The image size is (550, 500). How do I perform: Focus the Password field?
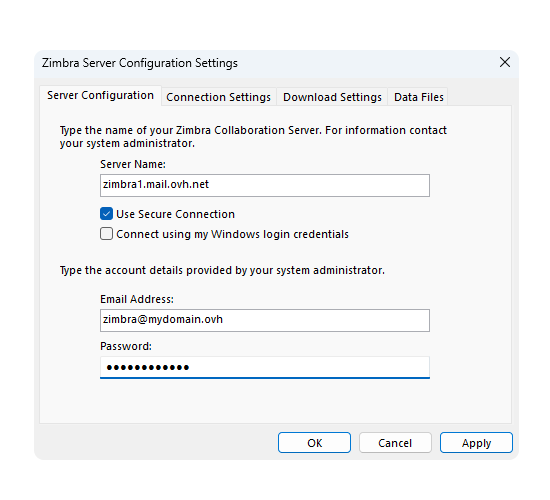tap(265, 368)
